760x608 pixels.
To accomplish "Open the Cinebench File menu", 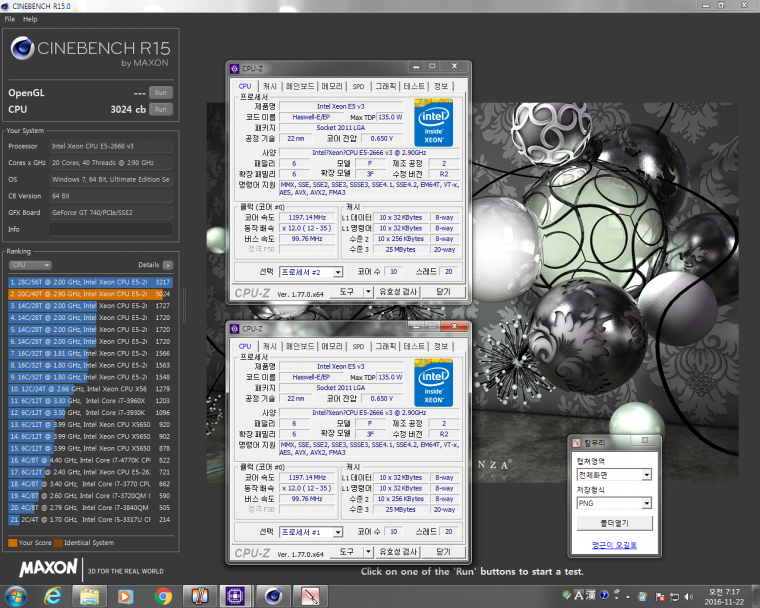I will point(10,19).
